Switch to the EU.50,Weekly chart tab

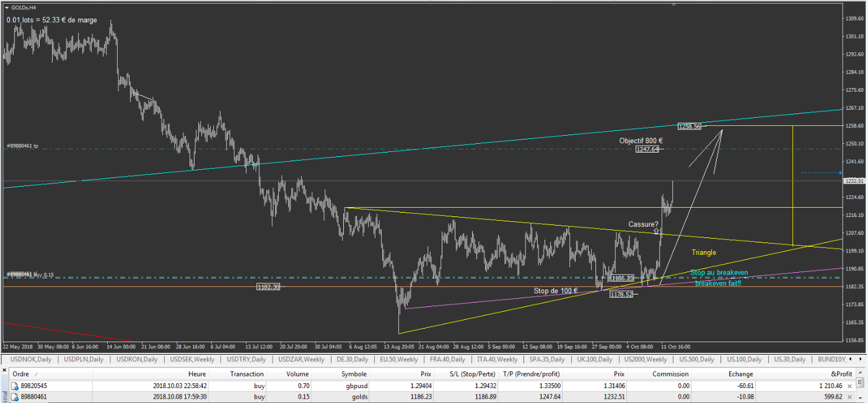click(399, 360)
